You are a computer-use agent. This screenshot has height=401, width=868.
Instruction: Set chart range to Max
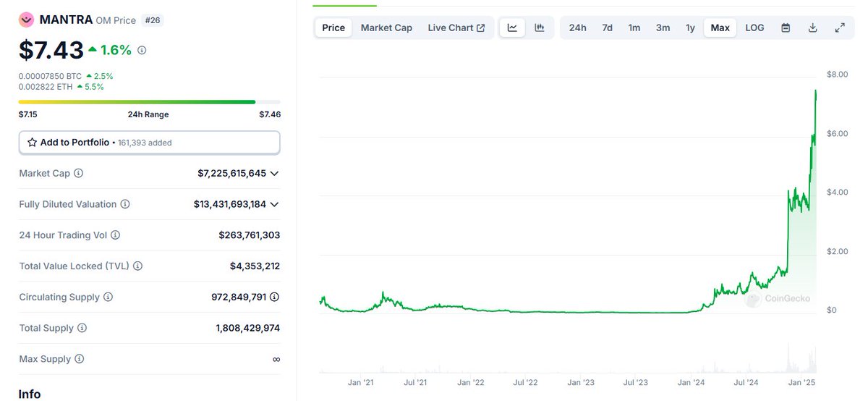tap(720, 28)
